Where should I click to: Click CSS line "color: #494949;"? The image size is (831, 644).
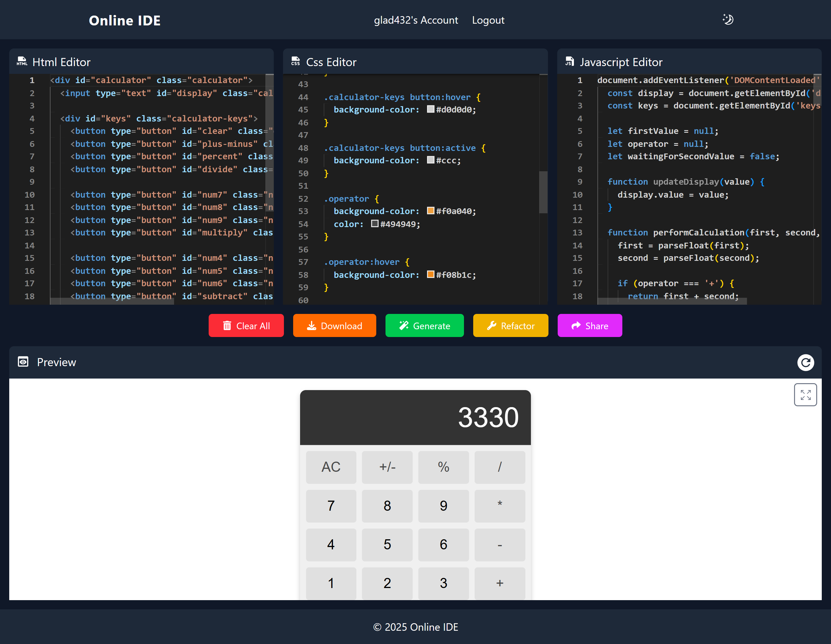[x=377, y=224]
